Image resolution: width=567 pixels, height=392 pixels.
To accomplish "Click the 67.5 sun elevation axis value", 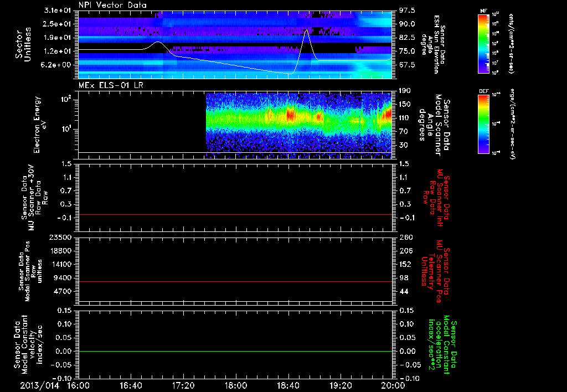I will pyautogui.click(x=408, y=65).
